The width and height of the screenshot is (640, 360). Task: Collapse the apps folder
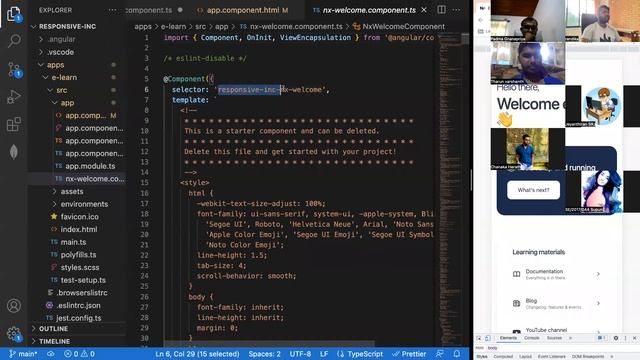[55, 64]
